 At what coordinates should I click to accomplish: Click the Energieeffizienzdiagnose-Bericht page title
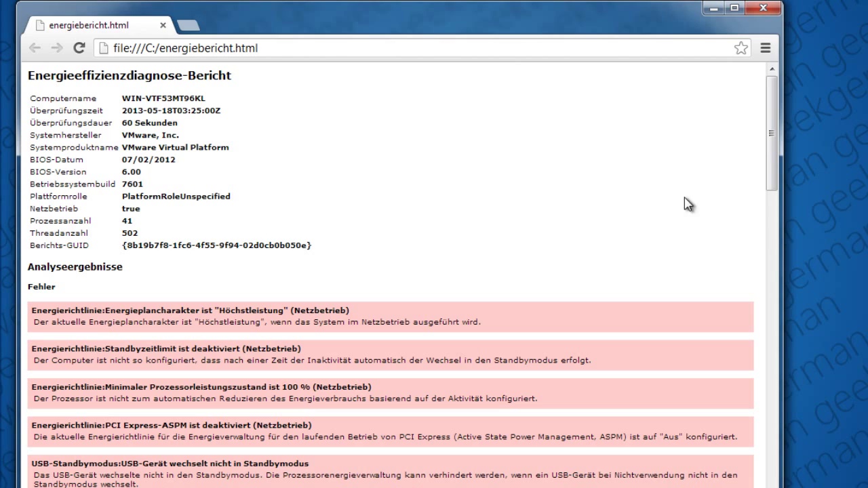click(x=130, y=75)
